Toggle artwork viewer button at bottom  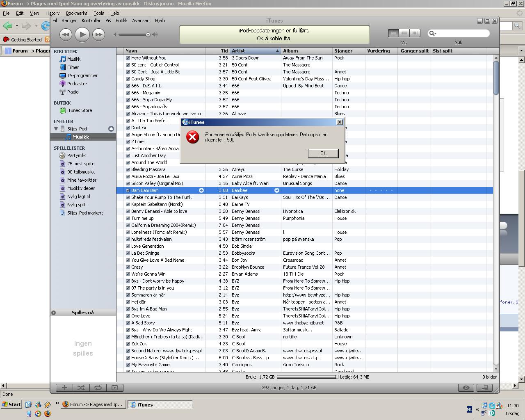(x=115, y=388)
